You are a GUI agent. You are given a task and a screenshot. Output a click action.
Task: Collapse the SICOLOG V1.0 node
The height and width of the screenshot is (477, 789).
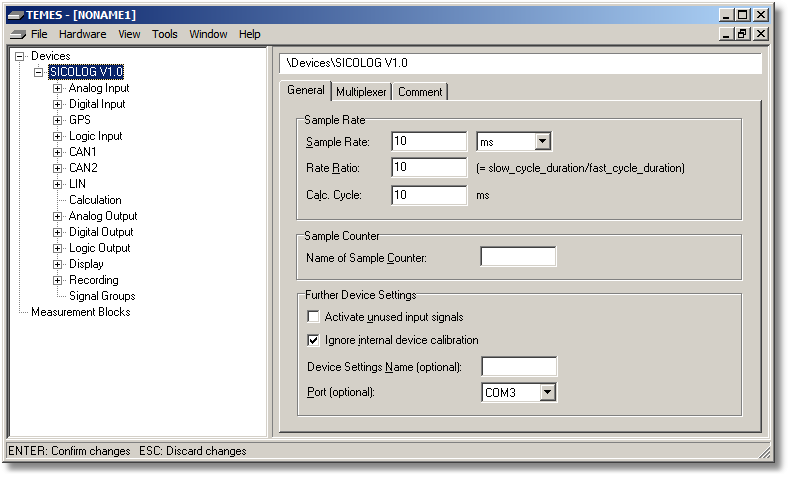tap(39, 72)
